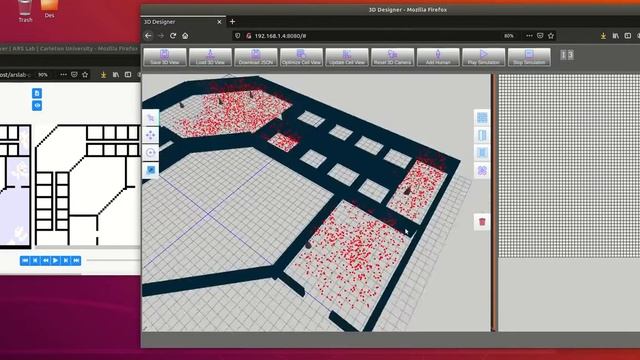640x360 pixels.
Task: Click the timeline slider in ARS Lab player
Action: point(113,260)
